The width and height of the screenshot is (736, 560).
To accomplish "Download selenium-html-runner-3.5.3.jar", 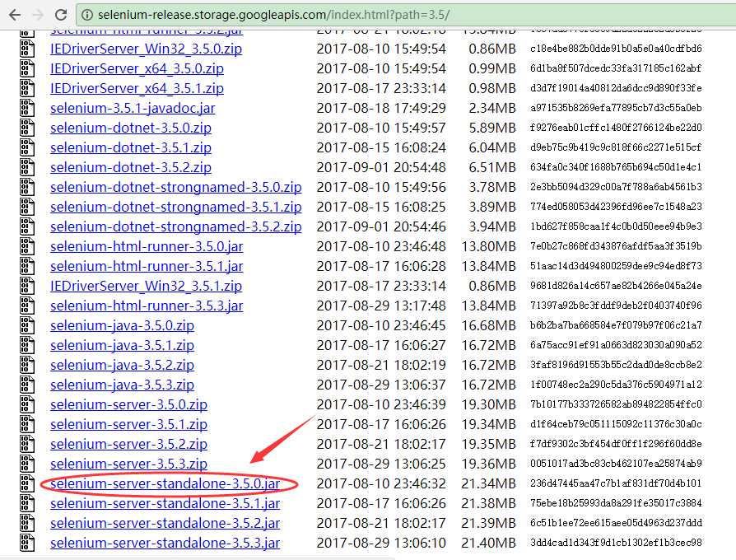I will (147, 306).
